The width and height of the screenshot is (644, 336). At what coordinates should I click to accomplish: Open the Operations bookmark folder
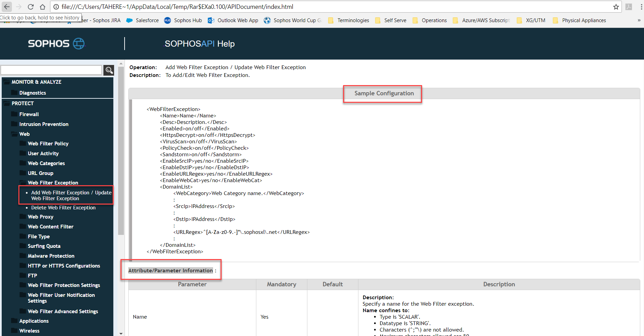point(430,20)
